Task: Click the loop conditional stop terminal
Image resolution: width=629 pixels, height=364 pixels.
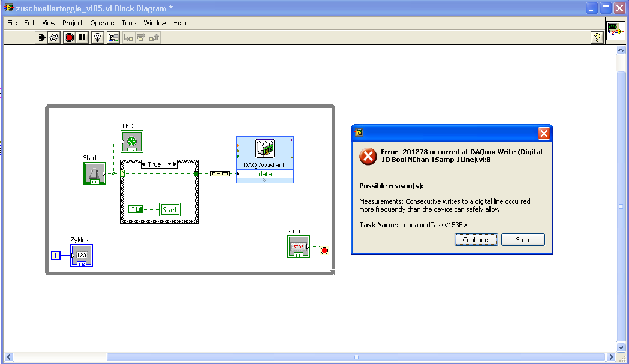Action: 324,251
